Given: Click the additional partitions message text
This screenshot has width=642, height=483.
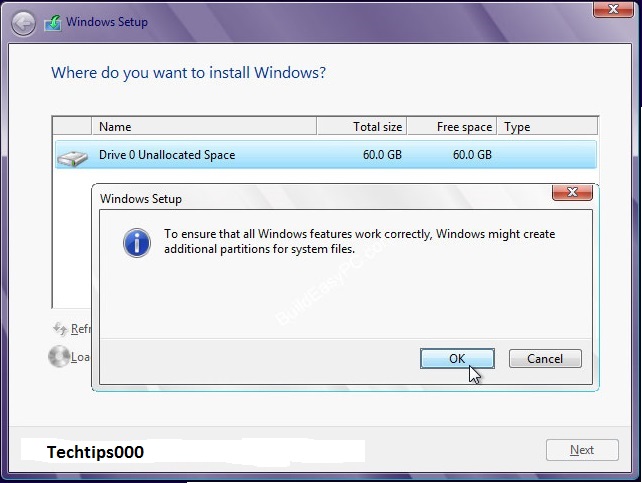Looking at the screenshot, I should click(x=359, y=242).
